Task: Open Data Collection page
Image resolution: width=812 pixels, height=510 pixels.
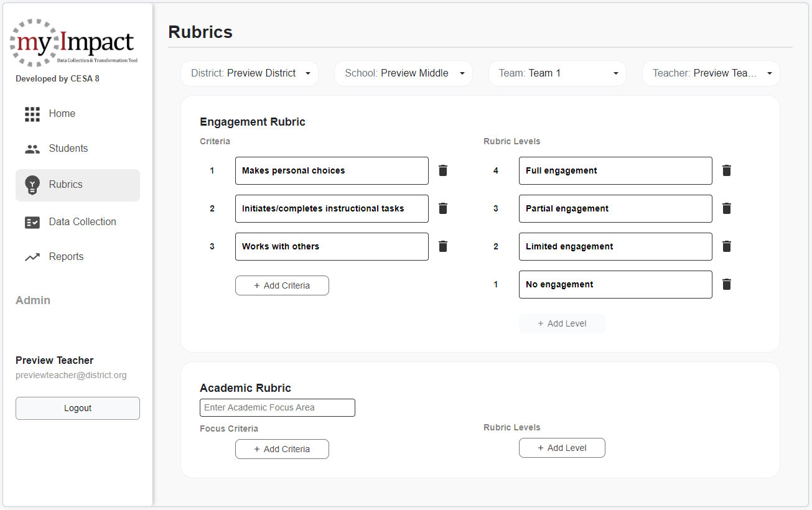Action: click(x=78, y=222)
